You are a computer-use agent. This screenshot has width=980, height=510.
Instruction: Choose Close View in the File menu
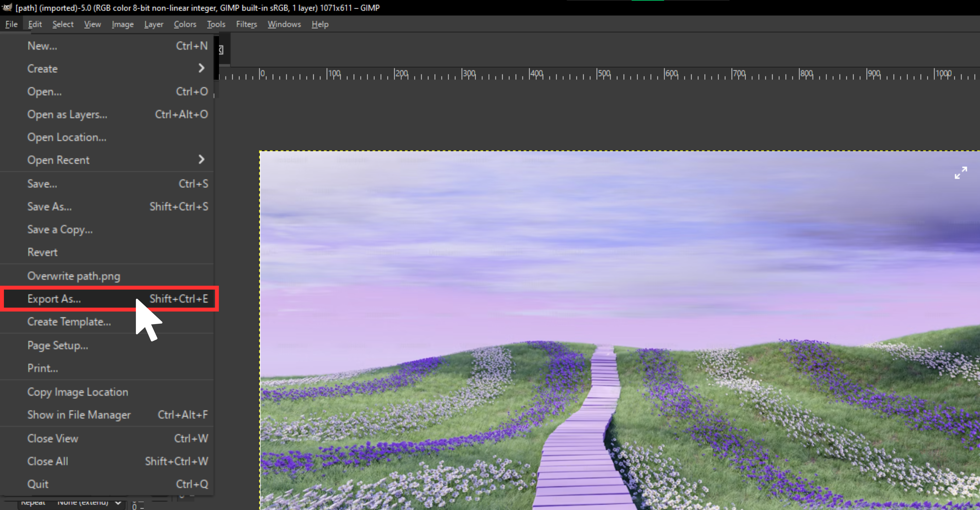pyautogui.click(x=107, y=438)
